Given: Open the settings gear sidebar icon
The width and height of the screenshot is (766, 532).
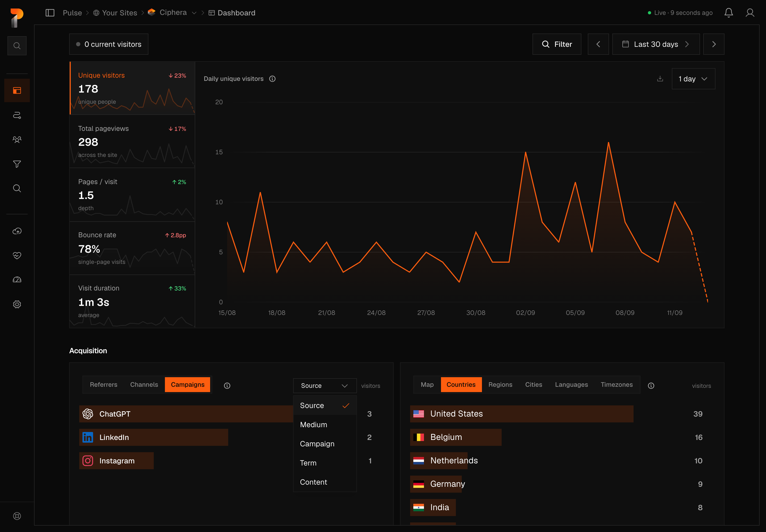Looking at the screenshot, I should pyautogui.click(x=17, y=304).
